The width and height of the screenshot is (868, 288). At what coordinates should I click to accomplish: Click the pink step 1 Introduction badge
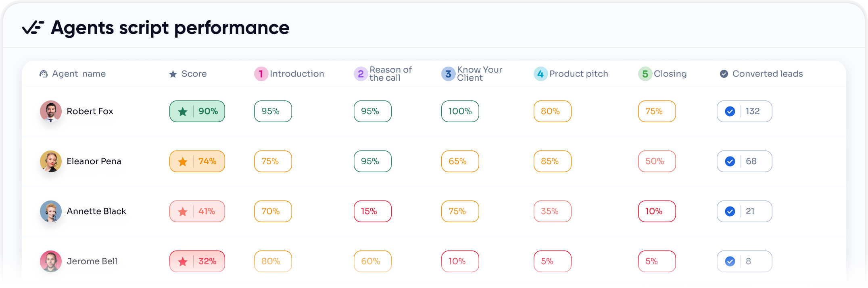pyautogui.click(x=261, y=74)
